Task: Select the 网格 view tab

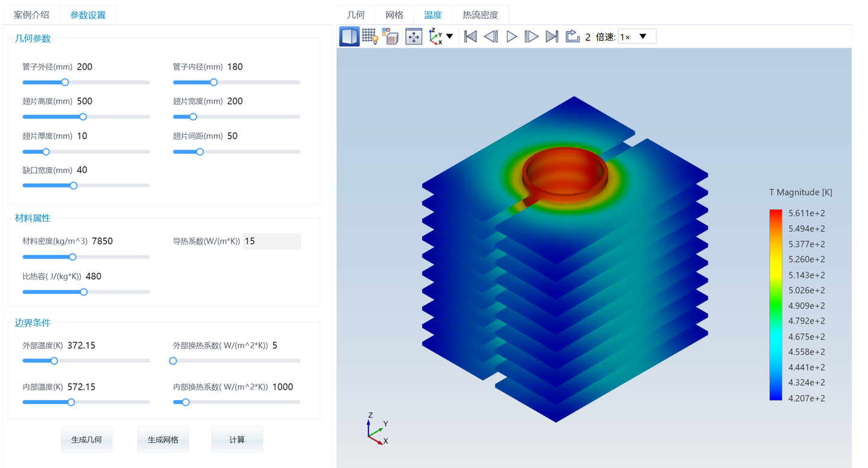Action: [394, 15]
